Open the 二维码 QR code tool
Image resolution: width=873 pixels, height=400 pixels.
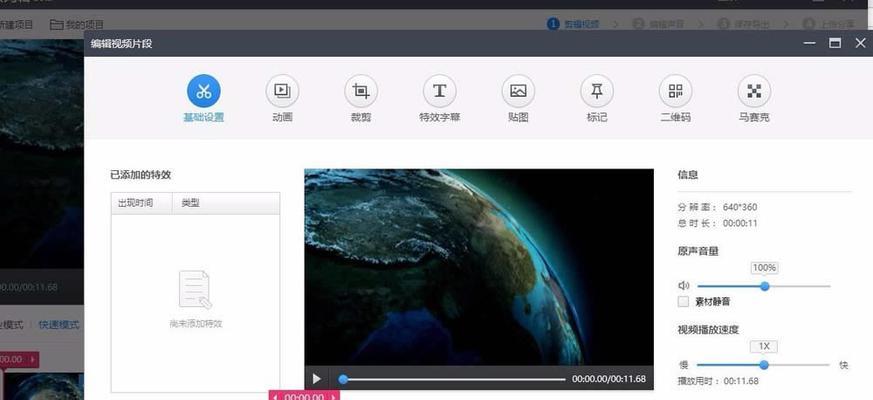point(675,91)
